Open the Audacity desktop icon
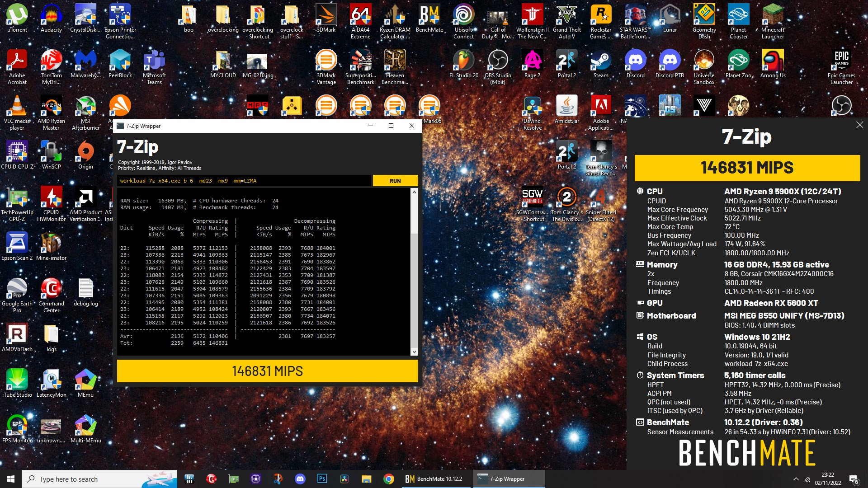Screen dimensions: 868x488 [51, 18]
